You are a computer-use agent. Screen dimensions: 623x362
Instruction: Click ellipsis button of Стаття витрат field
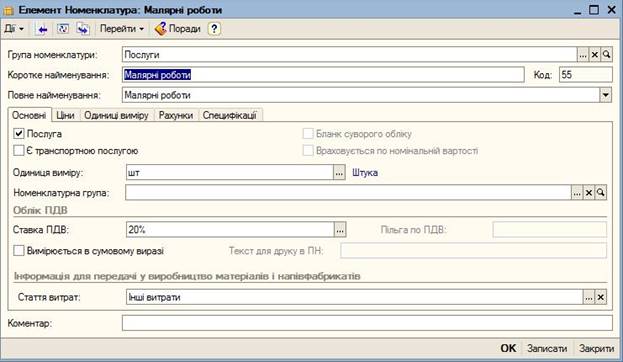click(589, 297)
